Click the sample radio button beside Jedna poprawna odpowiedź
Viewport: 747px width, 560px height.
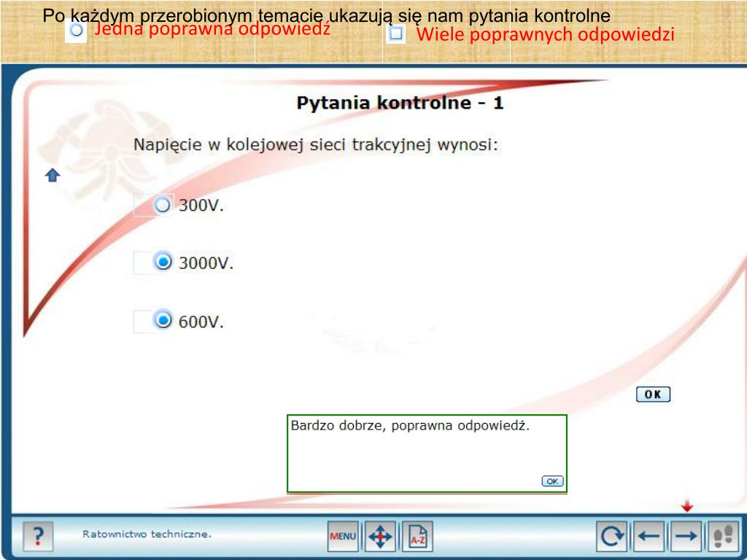pyautogui.click(x=76, y=31)
